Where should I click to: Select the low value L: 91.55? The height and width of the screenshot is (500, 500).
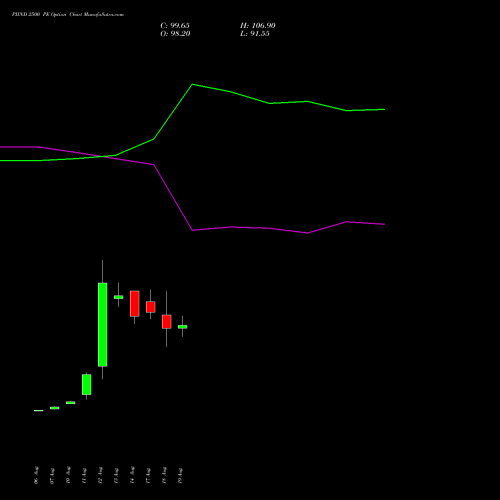pyautogui.click(x=255, y=34)
